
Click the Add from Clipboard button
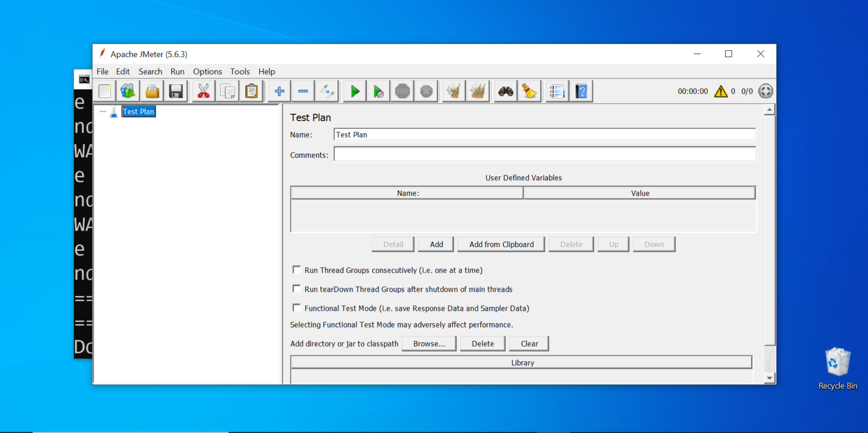coord(501,244)
